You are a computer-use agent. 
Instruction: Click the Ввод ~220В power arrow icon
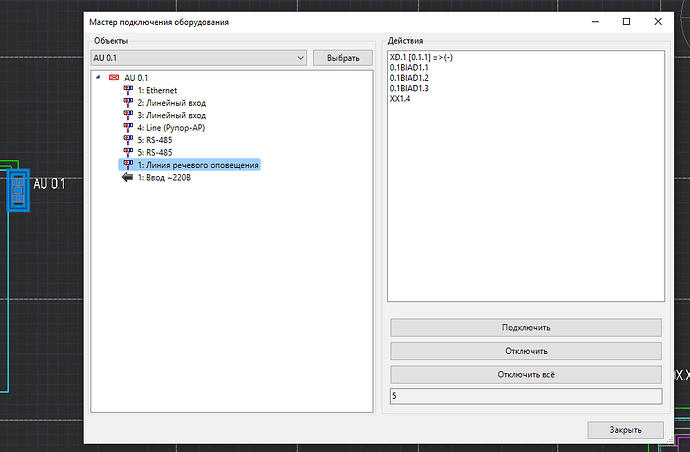(x=127, y=177)
